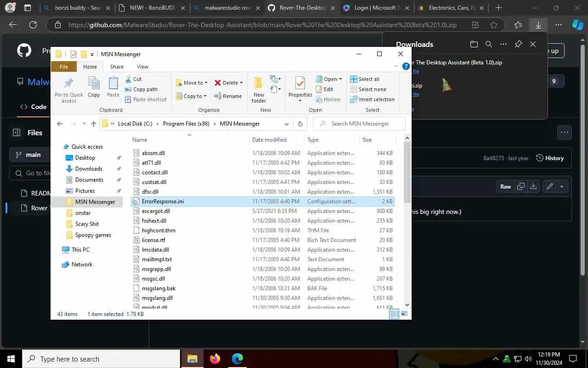588x368 pixels.
Task: Click Windows taskbar search box
Action: [x=101, y=359]
